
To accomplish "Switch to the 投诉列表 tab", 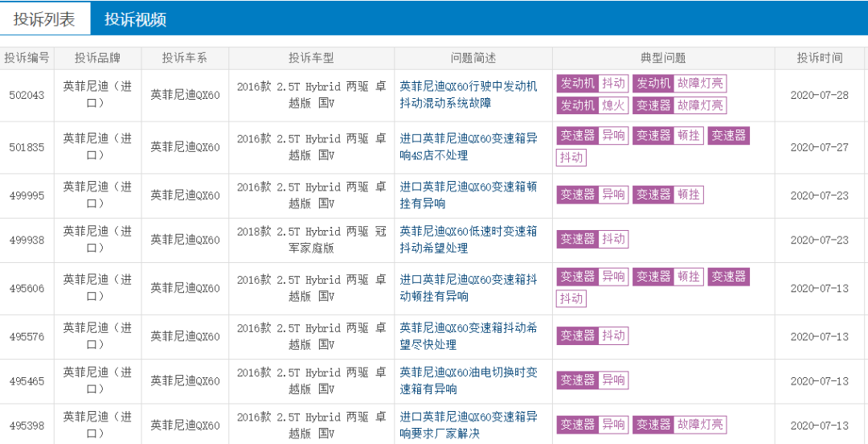I will [x=45, y=18].
